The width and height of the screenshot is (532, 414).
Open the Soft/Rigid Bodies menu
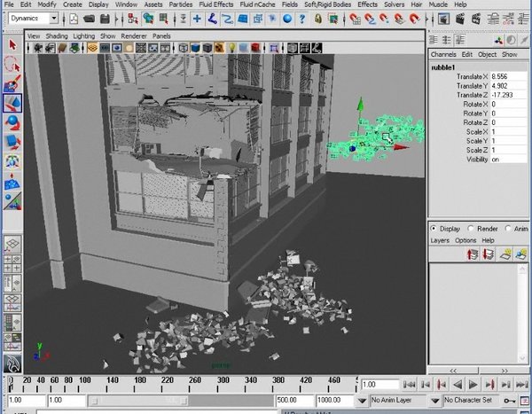point(327,4)
